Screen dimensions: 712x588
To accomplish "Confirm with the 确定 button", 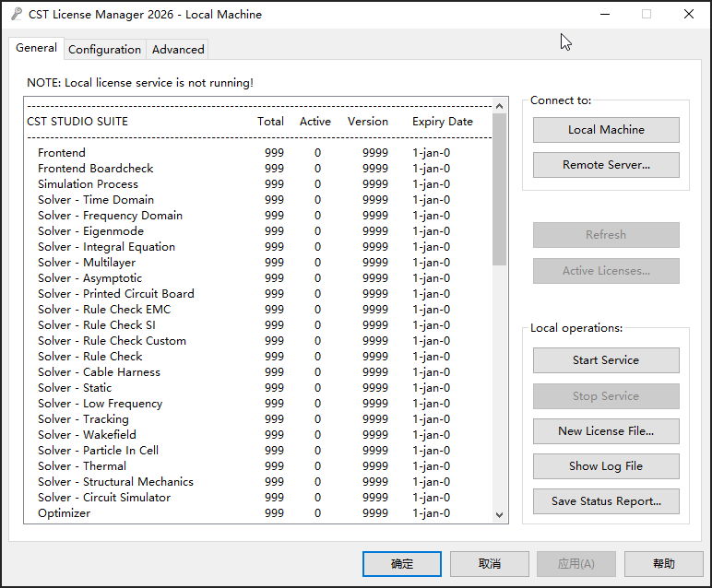I will 402,564.
